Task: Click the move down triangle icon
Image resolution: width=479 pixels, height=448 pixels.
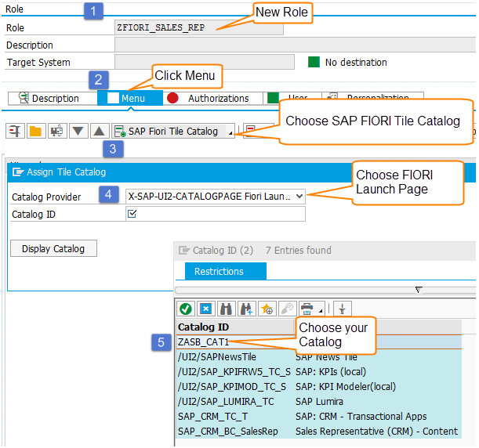Action: click(78, 132)
